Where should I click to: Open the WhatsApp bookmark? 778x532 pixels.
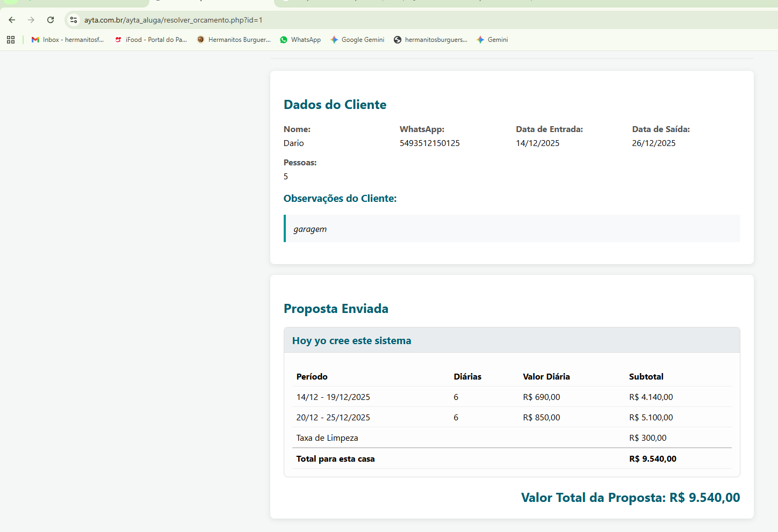coord(300,40)
